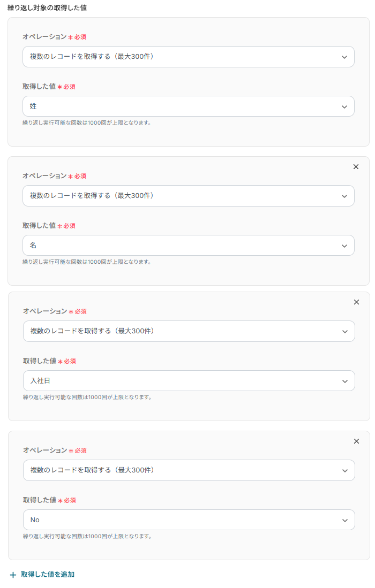Open the 入社日 value dropdown

189,380
